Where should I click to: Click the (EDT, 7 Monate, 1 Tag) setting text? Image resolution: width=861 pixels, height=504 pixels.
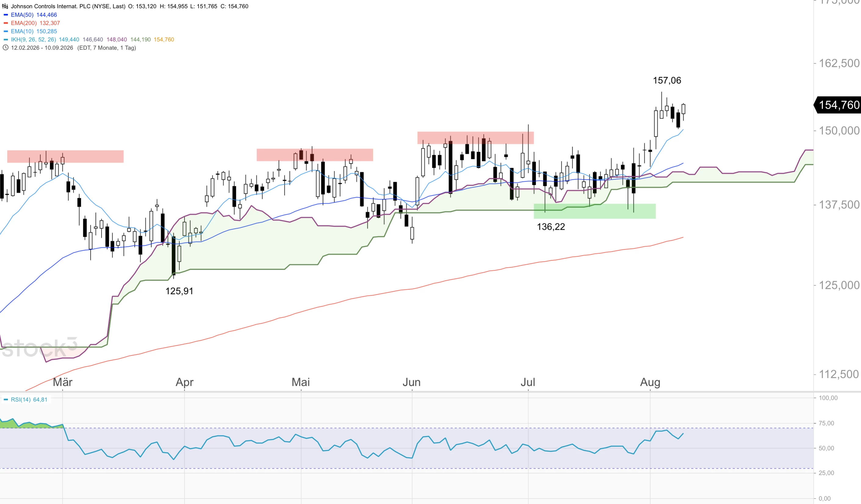click(106, 48)
